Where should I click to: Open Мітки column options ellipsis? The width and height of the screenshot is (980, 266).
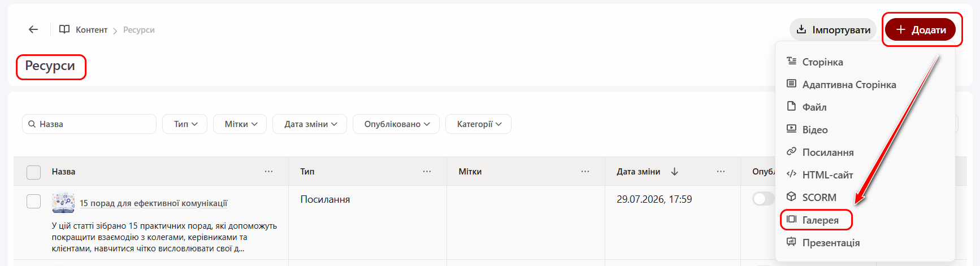coord(585,172)
